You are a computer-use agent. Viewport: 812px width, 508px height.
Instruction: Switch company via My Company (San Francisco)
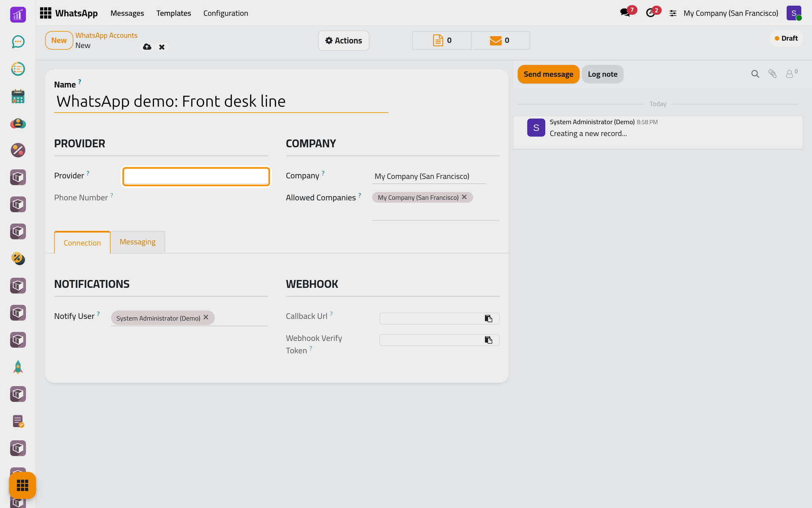click(x=730, y=13)
